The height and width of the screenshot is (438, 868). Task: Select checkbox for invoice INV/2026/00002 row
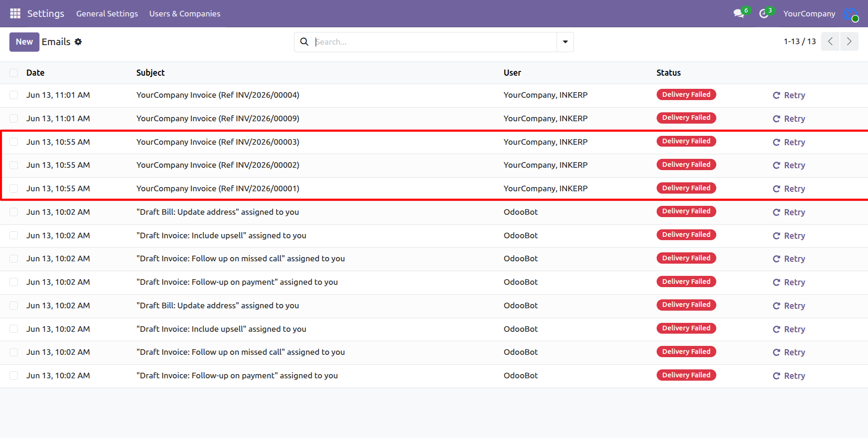14,165
